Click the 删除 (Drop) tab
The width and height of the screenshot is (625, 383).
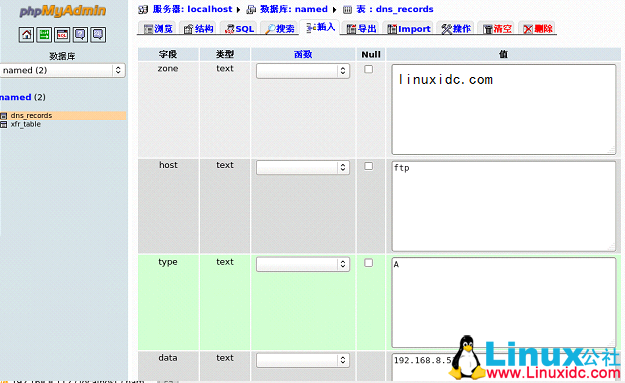pyautogui.click(x=537, y=29)
